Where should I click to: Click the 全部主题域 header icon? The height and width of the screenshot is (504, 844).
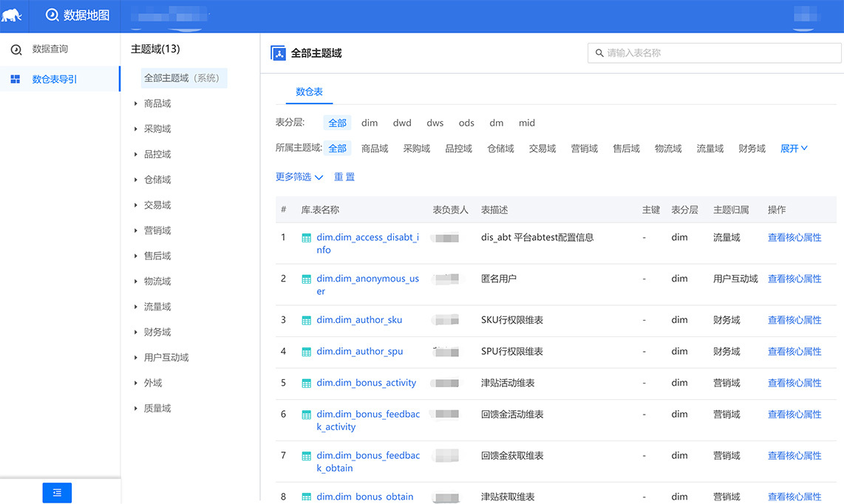278,53
